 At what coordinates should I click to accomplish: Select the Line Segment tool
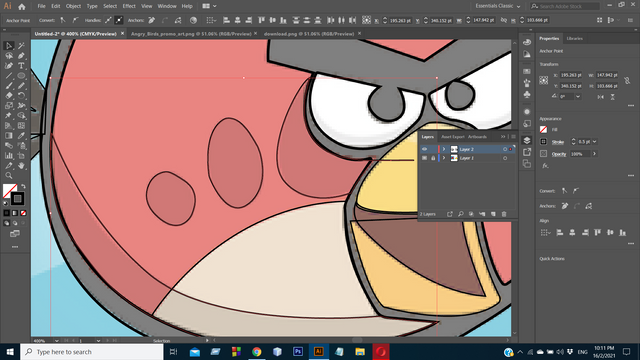(x=9, y=76)
